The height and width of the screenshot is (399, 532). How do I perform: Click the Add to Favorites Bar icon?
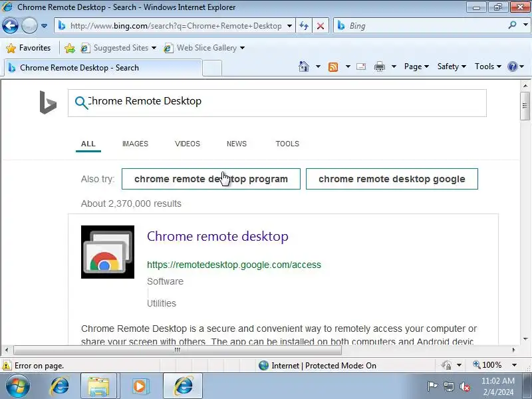coord(70,48)
